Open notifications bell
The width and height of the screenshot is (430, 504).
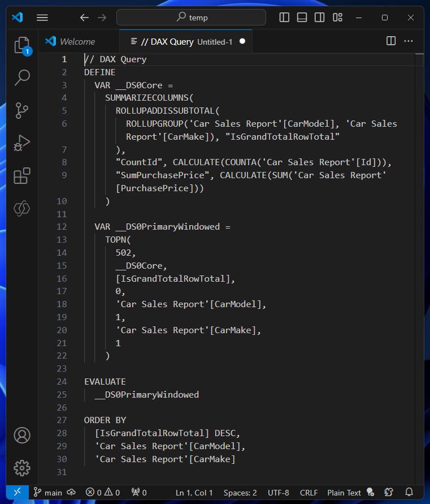pos(409,493)
